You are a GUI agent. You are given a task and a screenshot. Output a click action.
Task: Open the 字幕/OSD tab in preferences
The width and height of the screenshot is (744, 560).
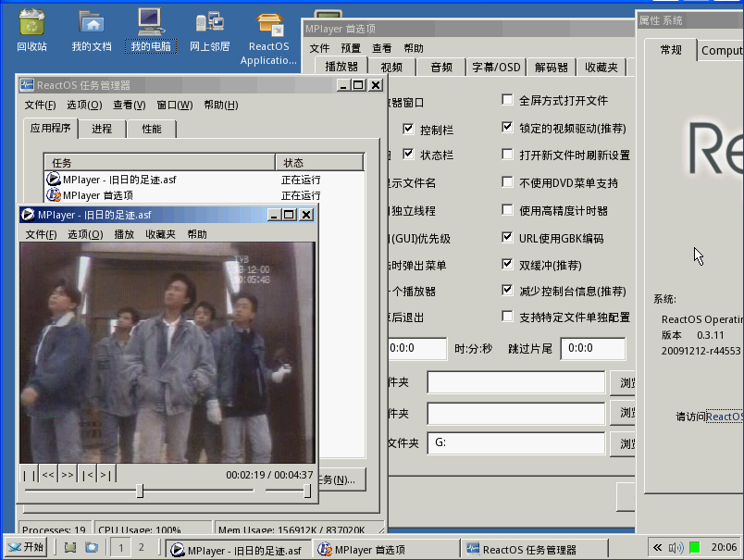tap(496, 68)
